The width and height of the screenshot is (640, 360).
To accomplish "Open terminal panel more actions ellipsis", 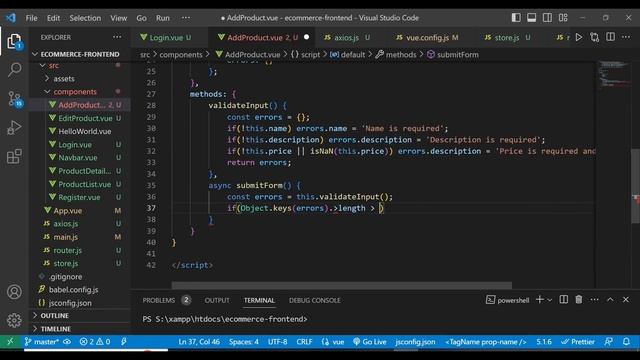I will pyautogui.click(x=594, y=300).
